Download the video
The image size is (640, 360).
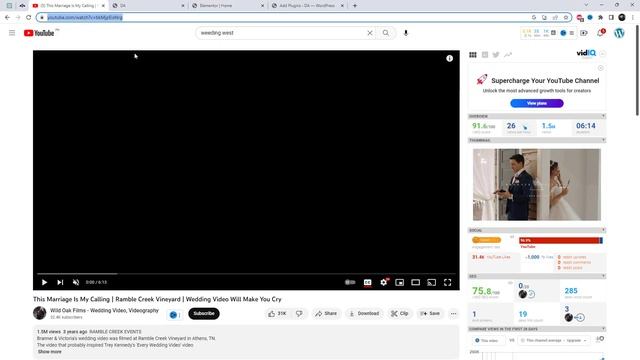[364, 313]
